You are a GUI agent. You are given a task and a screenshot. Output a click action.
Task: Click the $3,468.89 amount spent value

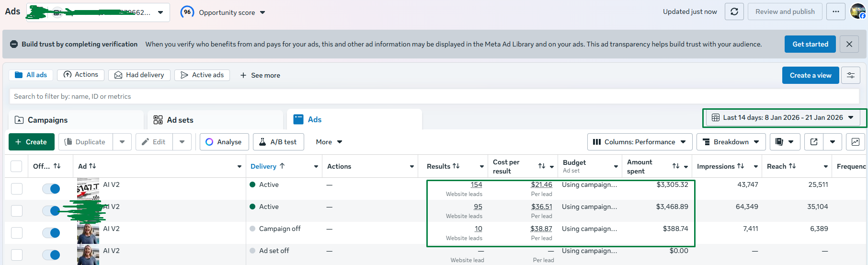(x=672, y=207)
